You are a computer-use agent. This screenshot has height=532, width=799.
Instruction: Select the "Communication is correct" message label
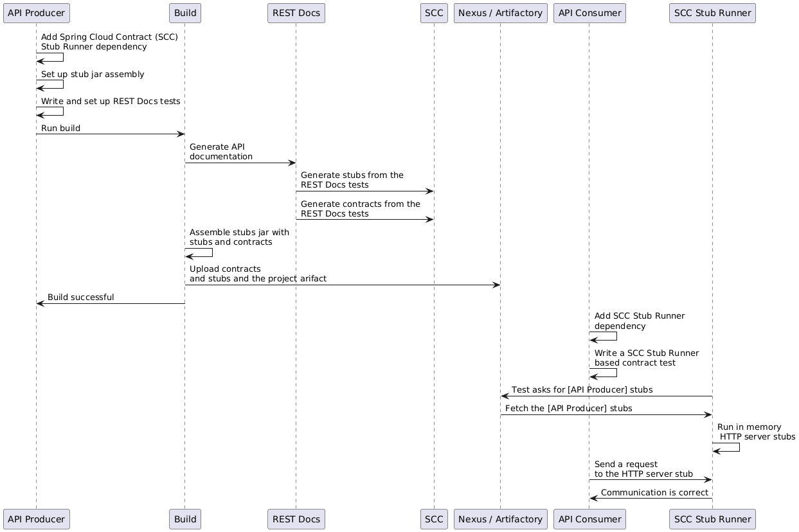tap(654, 493)
